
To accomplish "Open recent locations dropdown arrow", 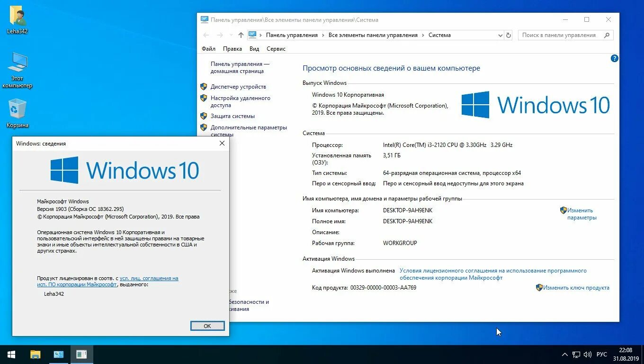I will pyautogui.click(x=231, y=35).
